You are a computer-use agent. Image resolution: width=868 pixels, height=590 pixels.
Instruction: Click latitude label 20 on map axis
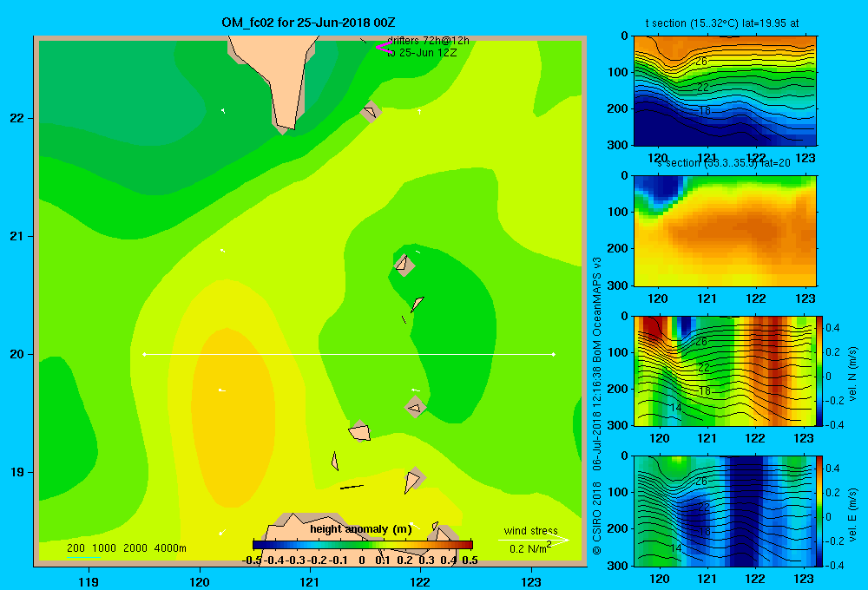point(16,354)
